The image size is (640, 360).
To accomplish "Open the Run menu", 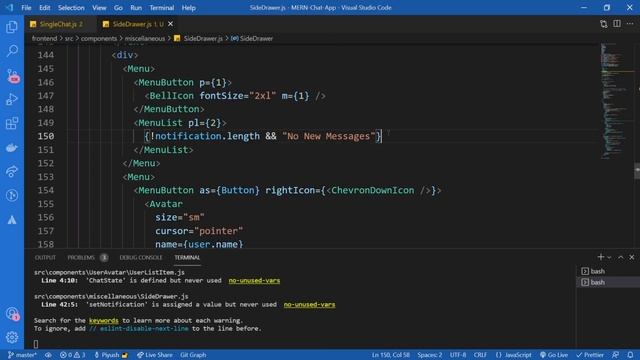I will click(x=136, y=8).
